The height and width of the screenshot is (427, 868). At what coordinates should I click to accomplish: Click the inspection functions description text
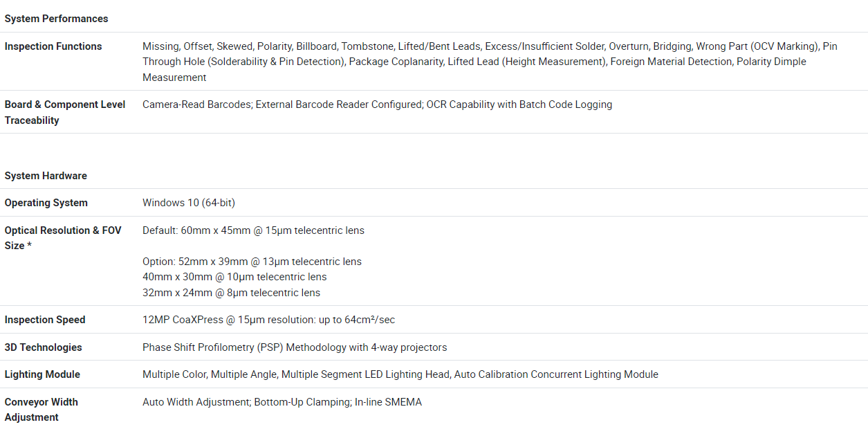click(489, 62)
